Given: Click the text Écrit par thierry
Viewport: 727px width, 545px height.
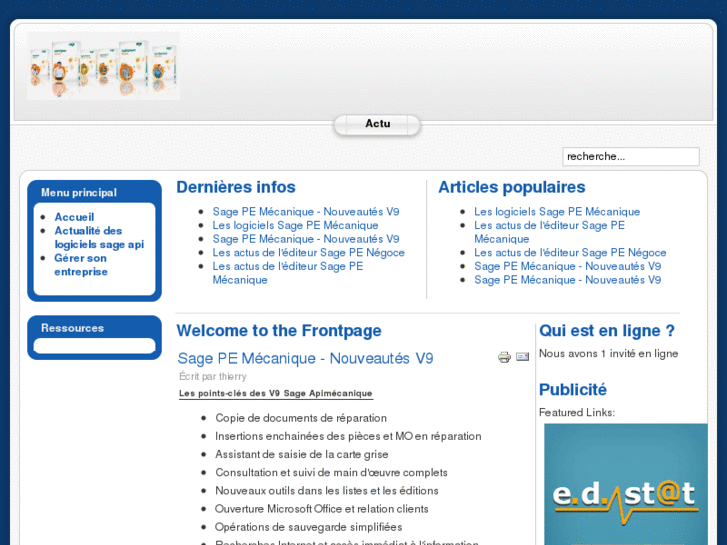Looking at the screenshot, I should [213, 377].
